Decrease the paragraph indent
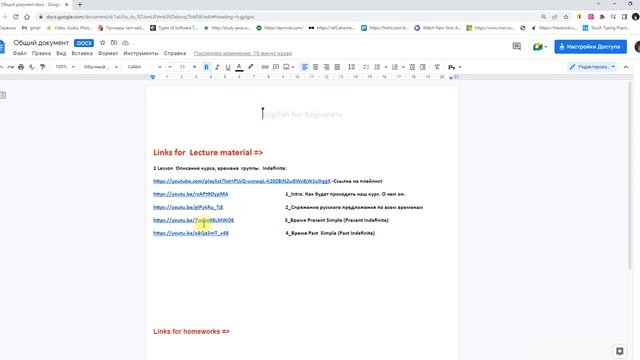Viewport: 640px width, 360px height. coord(412,67)
